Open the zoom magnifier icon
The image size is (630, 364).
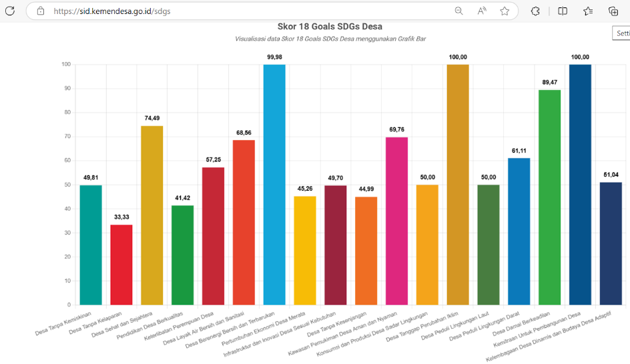[x=459, y=11]
